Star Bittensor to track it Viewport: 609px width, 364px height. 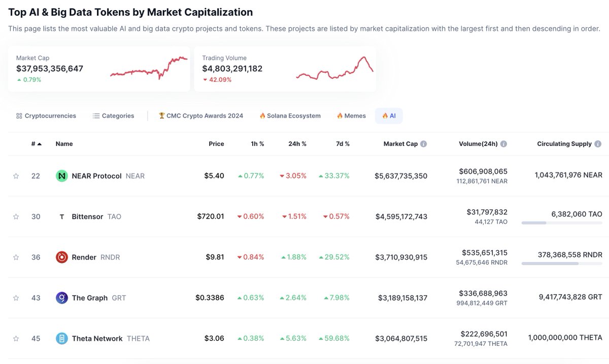click(16, 216)
